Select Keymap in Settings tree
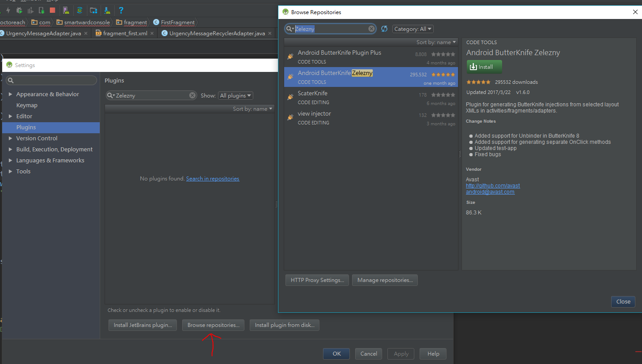The image size is (642, 364). point(27,105)
